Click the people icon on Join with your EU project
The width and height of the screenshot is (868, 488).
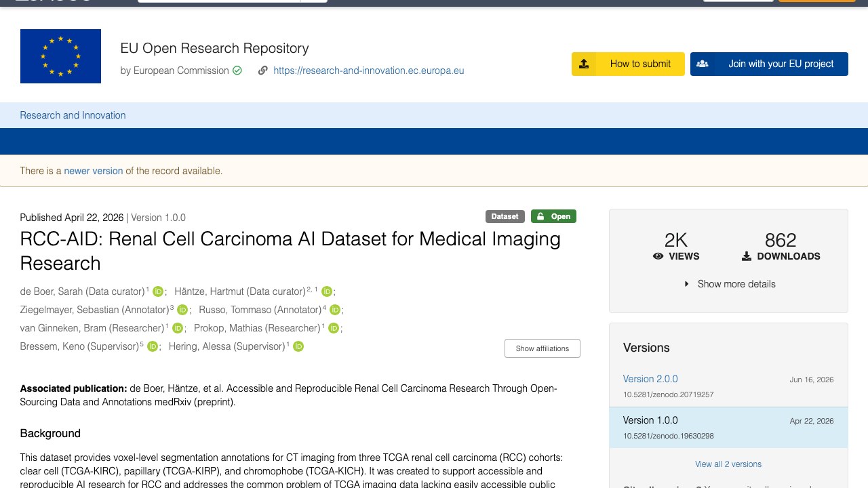pos(703,64)
